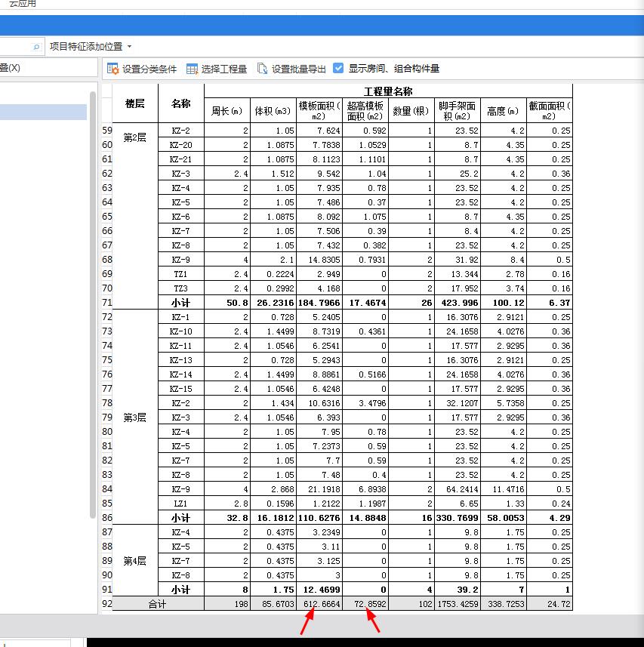Click the 设置批量导出 document icon
This screenshot has height=647, width=644.
point(262,69)
